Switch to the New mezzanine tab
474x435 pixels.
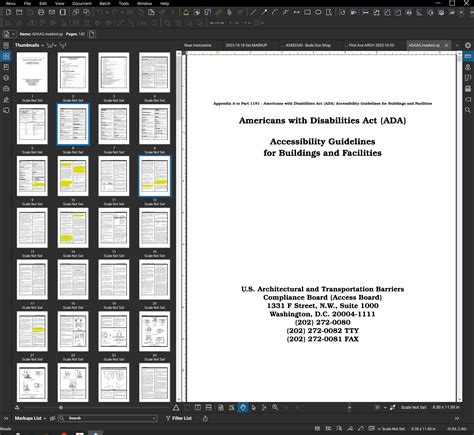coord(198,45)
